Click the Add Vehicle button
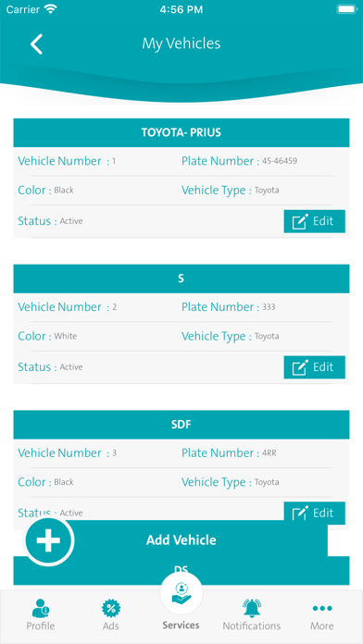 pos(181,540)
